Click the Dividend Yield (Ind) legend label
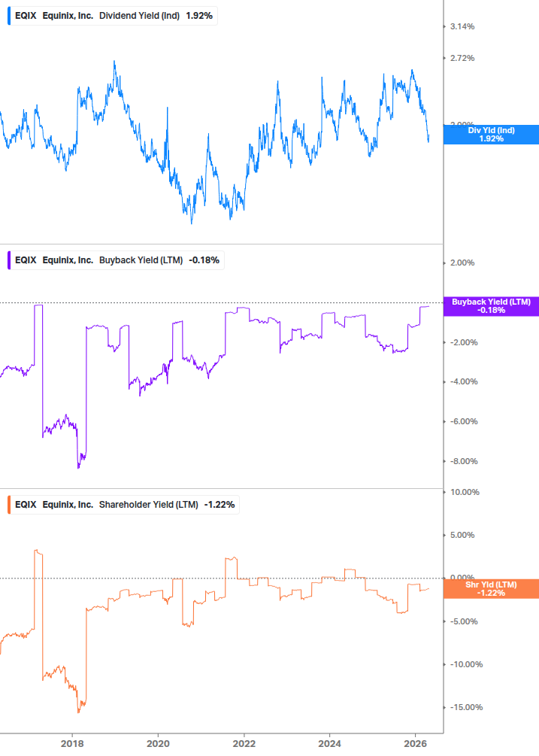 [139, 16]
